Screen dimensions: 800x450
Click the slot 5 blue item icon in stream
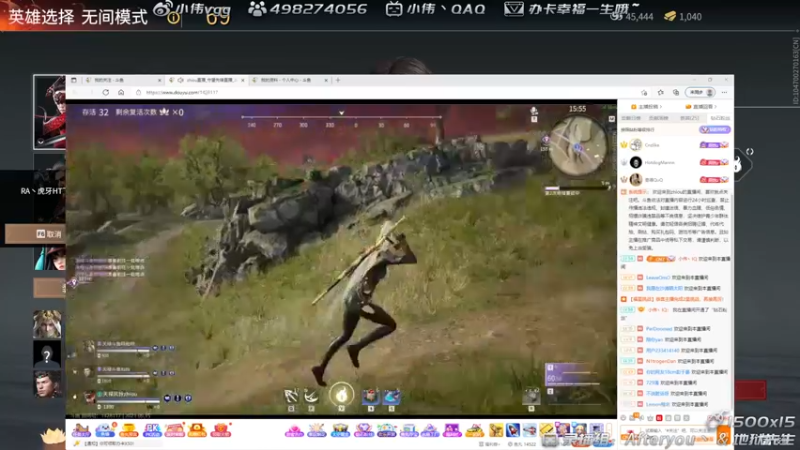click(x=391, y=396)
